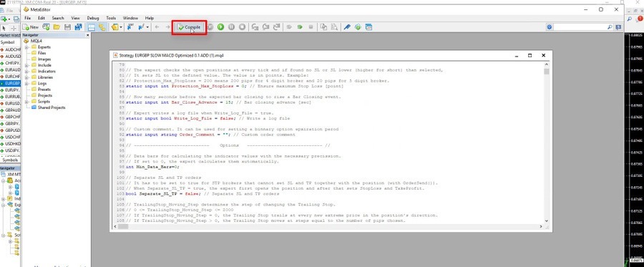Save the file with floppy disk icon
The height and width of the screenshot is (267, 644).
tap(67, 27)
